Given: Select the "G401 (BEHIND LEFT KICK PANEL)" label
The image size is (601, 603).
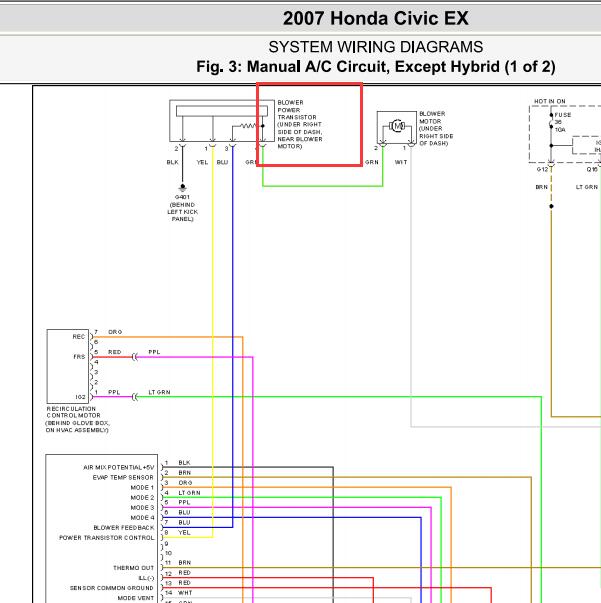Looking at the screenshot, I should pos(183,208).
